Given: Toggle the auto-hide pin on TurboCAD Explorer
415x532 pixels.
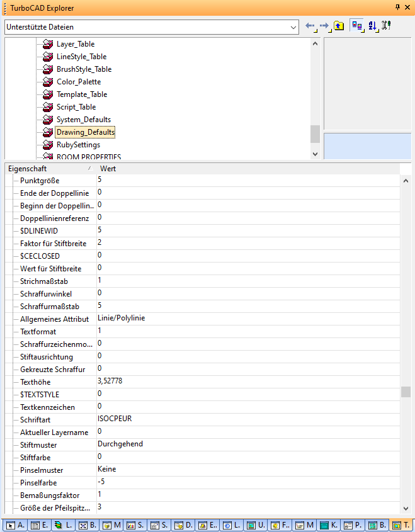Looking at the screenshot, I should click(398, 7).
